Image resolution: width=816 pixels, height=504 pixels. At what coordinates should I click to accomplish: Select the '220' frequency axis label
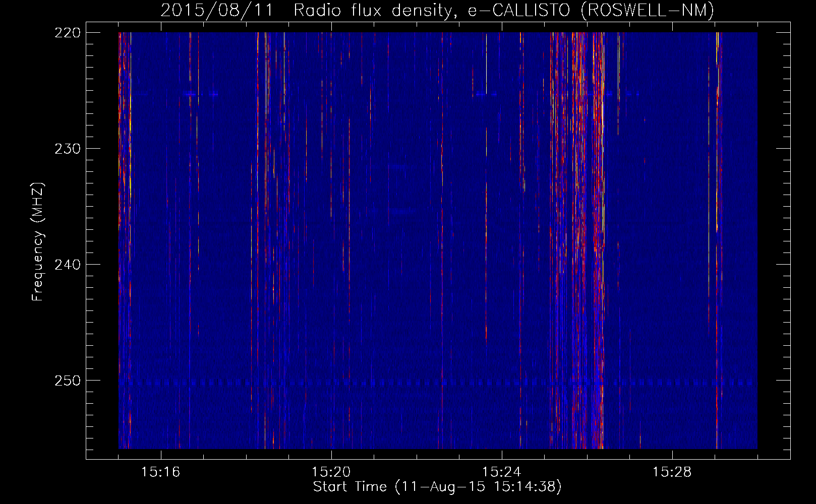[67, 33]
